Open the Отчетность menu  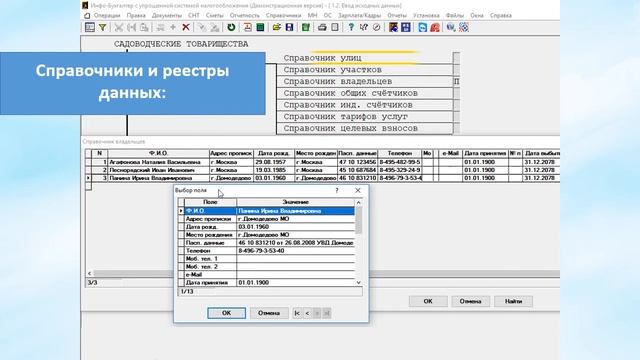pyautogui.click(x=244, y=16)
